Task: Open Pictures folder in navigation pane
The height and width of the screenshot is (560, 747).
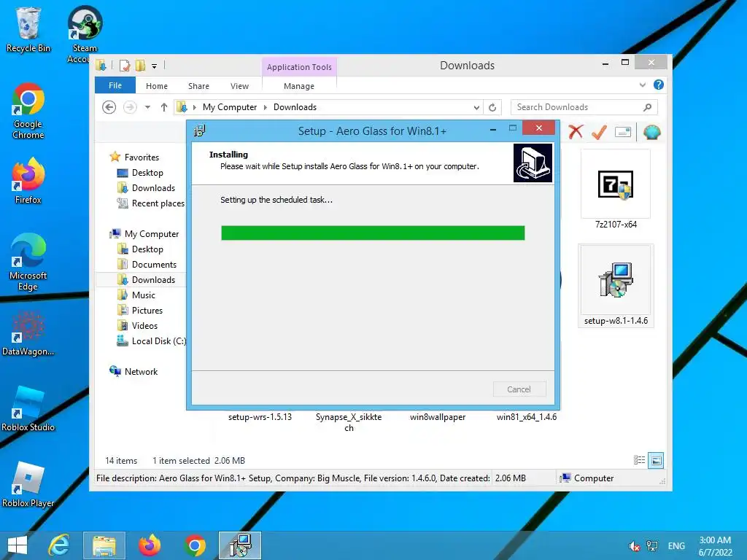Action: (x=147, y=310)
